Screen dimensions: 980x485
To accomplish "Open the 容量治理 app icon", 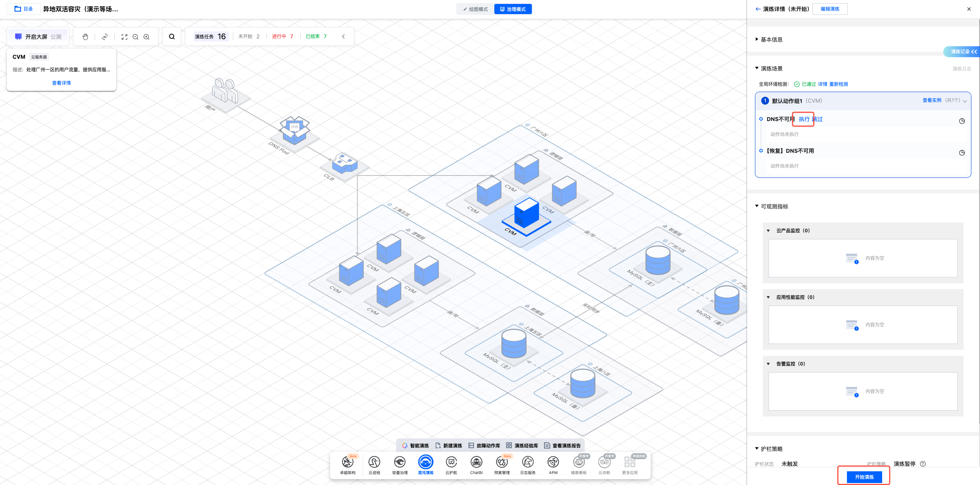I will 400,463.
